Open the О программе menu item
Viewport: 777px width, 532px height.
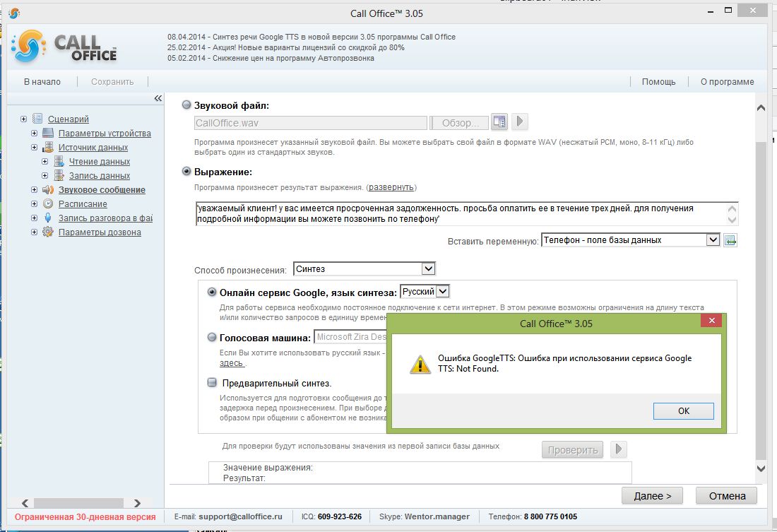click(x=727, y=82)
